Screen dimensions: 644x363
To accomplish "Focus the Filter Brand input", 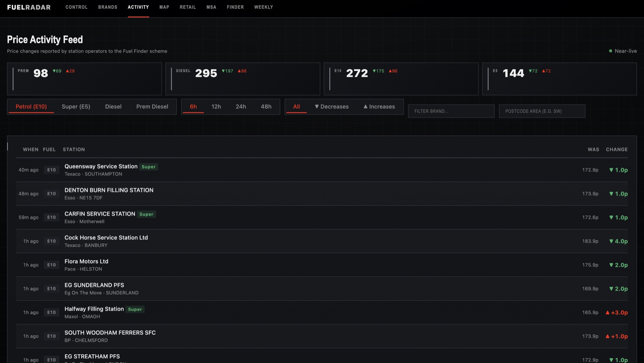I will point(451,111).
